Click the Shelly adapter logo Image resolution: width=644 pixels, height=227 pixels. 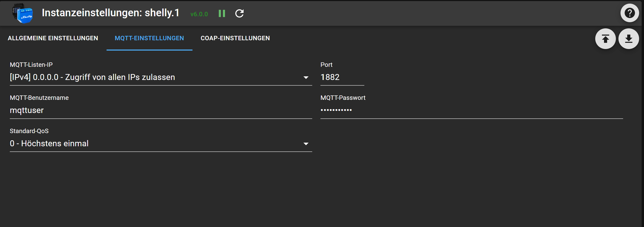pos(23,13)
